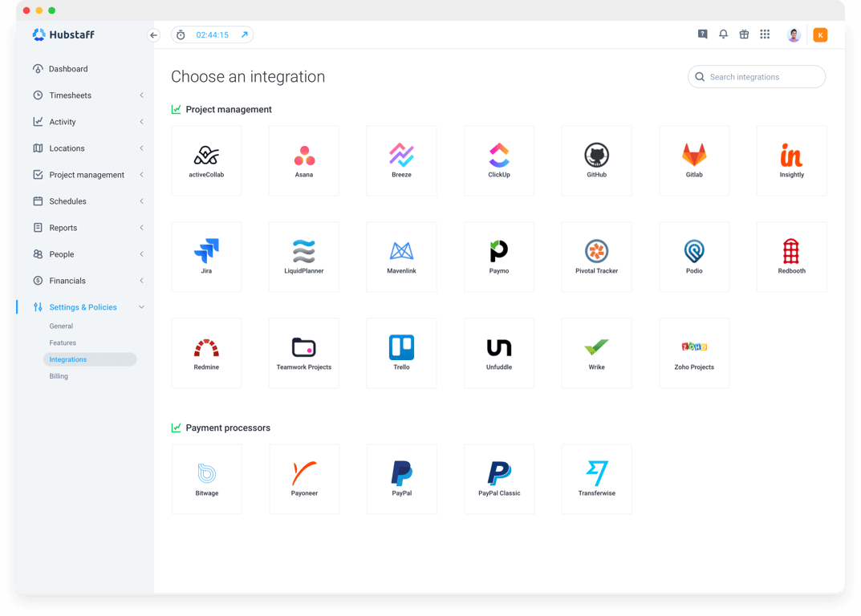This screenshot has height=616, width=861.
Task: Open the GitHub integration
Action: point(596,160)
